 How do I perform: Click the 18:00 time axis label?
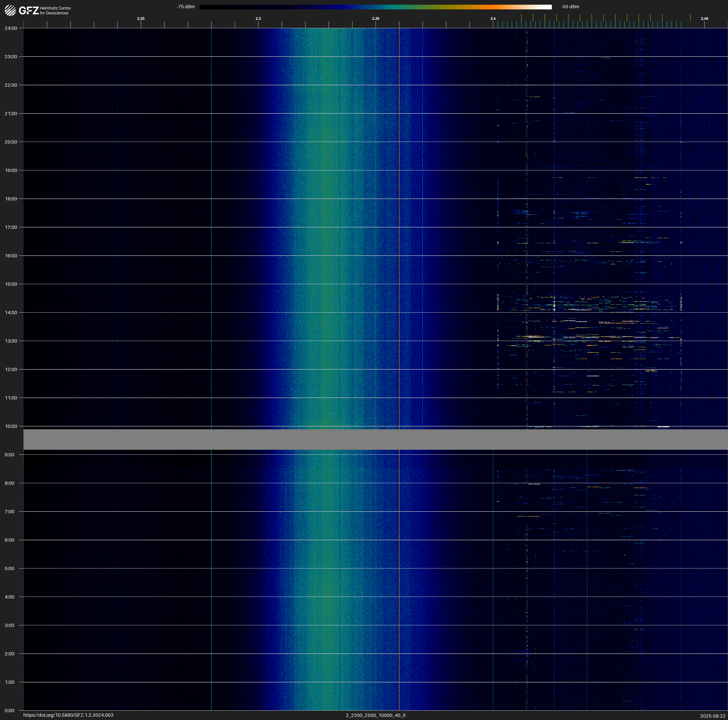tap(11, 199)
